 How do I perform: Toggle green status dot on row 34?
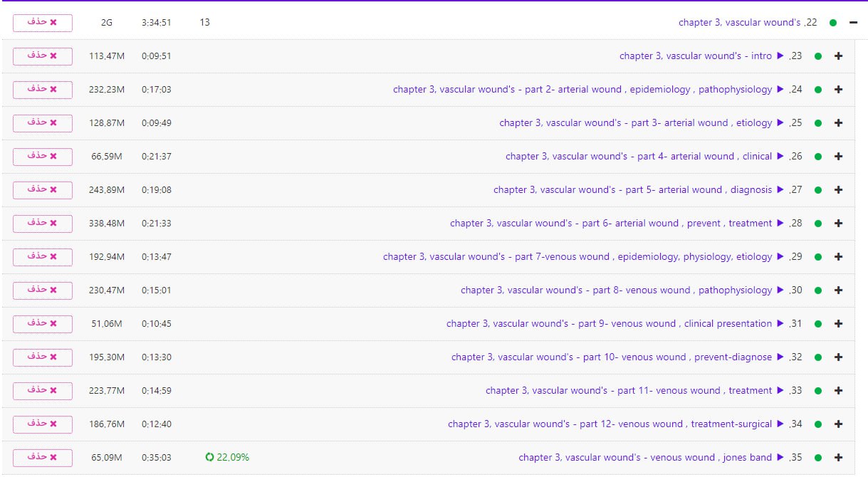818,424
